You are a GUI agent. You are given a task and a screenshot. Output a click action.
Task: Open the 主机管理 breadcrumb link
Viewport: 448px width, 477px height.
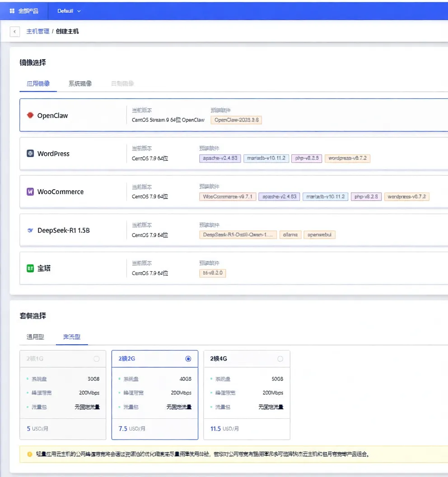point(37,31)
